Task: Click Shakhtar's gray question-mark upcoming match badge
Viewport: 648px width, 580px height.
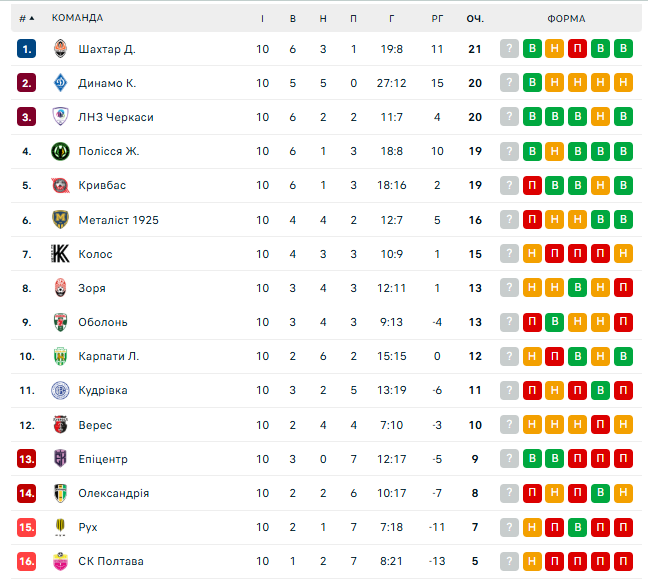Action: pos(510,49)
